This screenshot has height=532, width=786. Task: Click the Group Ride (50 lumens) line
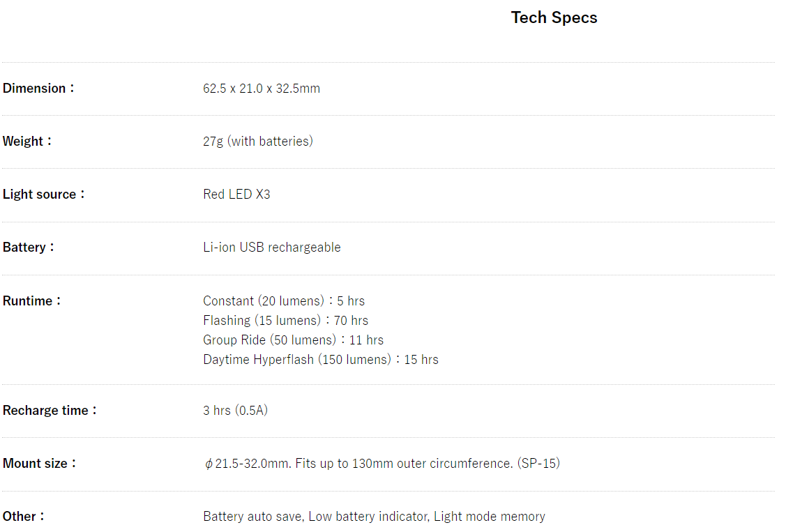tap(293, 340)
